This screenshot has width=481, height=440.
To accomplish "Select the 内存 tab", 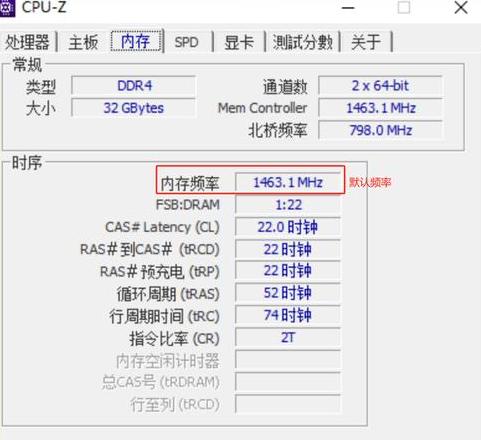I will point(136,41).
